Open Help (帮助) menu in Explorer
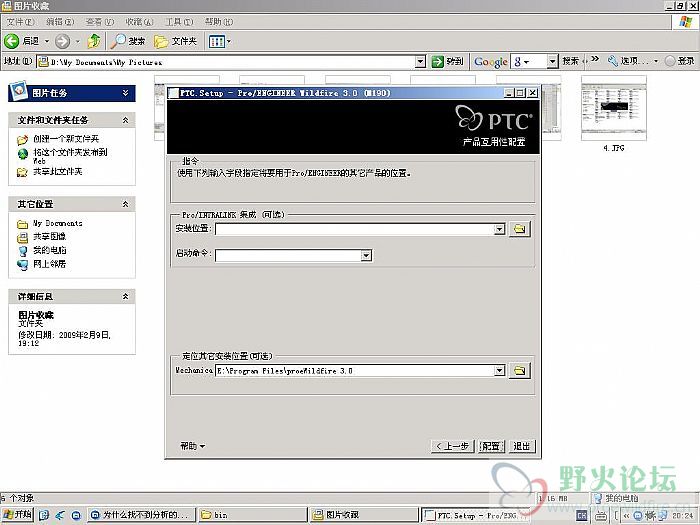 [x=219, y=21]
